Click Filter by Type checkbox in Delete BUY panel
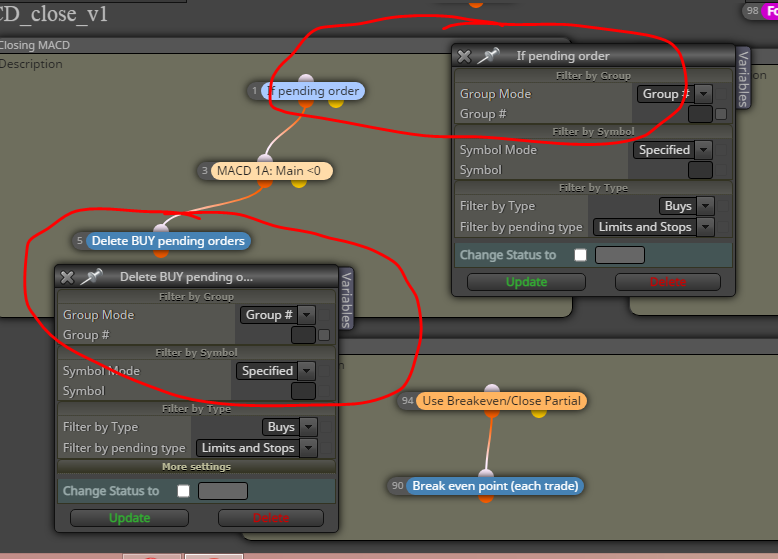Screen dimensions: 778x559 [x=326, y=427]
